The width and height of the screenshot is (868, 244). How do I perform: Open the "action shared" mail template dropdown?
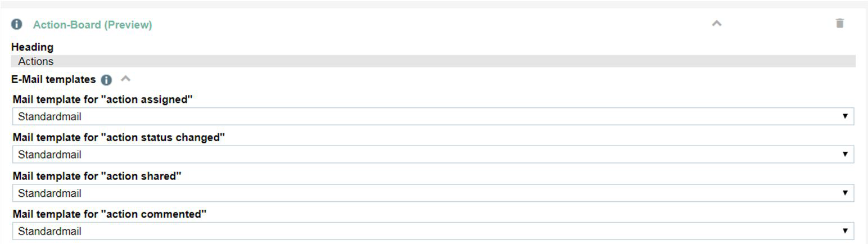[x=433, y=193]
